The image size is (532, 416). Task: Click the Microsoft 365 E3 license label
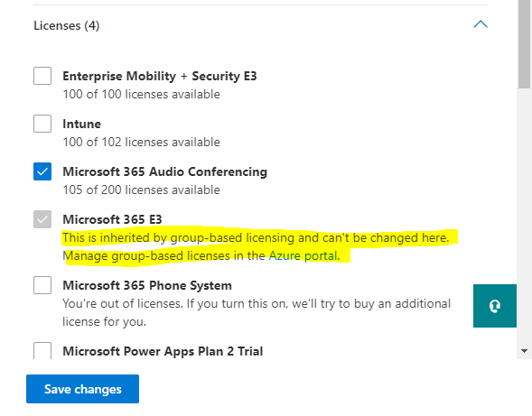[x=112, y=219]
